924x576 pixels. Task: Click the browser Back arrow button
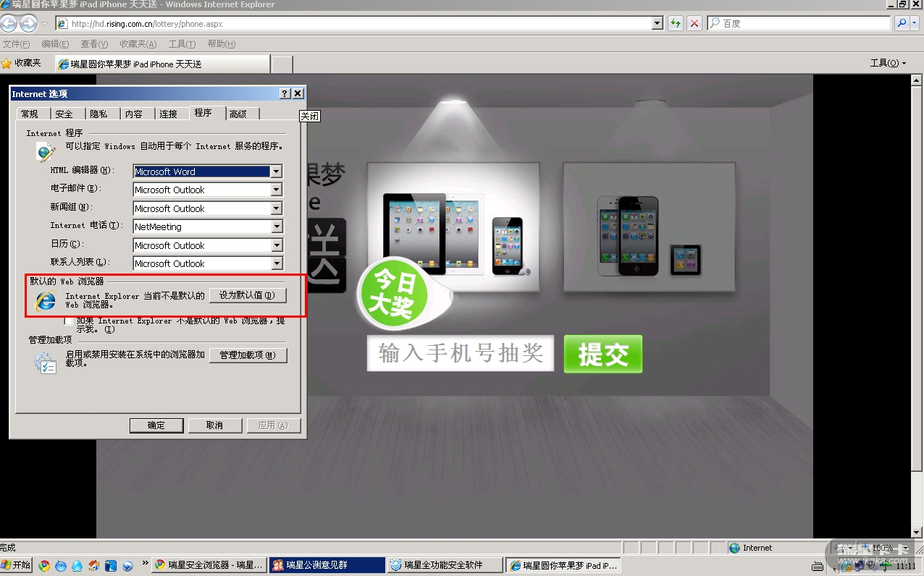(x=9, y=23)
